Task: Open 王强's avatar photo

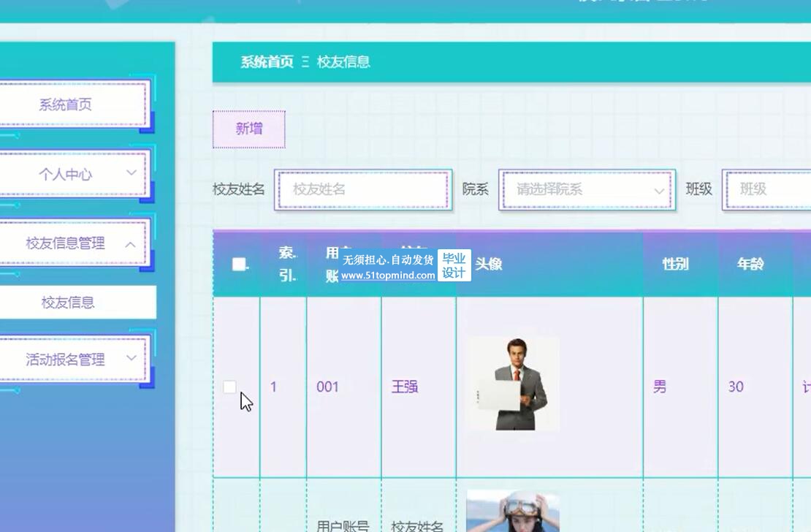Action: tap(514, 384)
